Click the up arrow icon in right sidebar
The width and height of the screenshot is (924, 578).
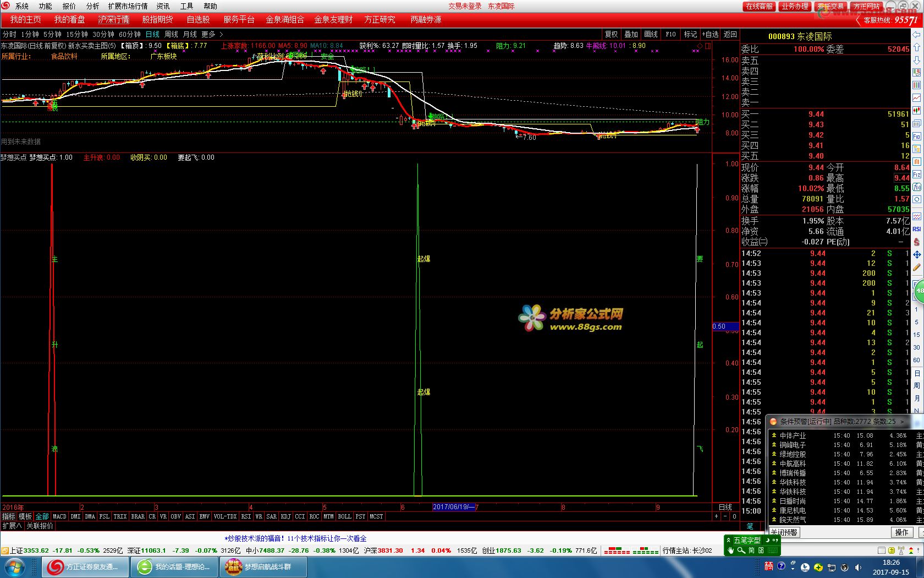[x=917, y=47]
